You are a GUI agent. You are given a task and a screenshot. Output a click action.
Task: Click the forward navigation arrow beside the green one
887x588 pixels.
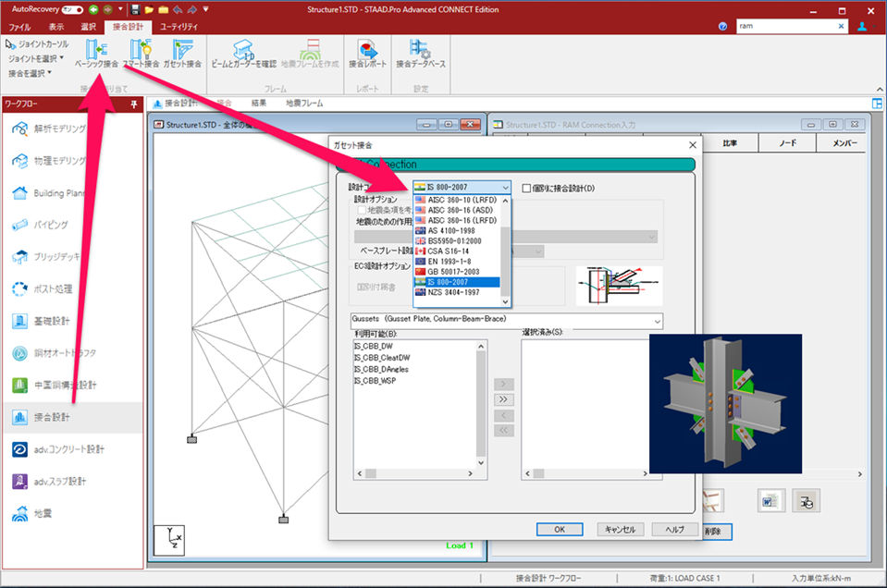[107, 9]
